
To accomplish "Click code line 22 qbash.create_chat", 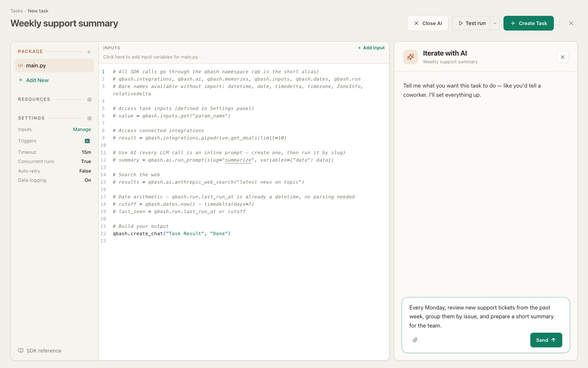I will 172,234.
